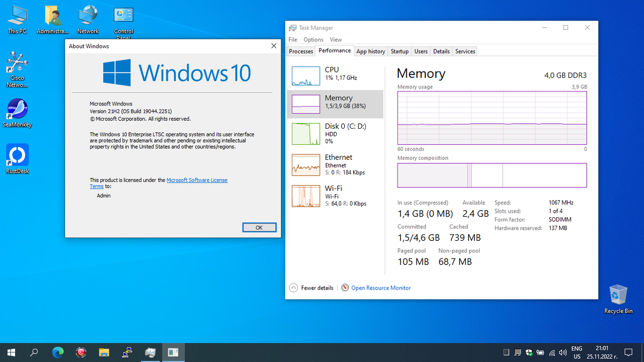Switch to the Startup tab

click(x=400, y=51)
